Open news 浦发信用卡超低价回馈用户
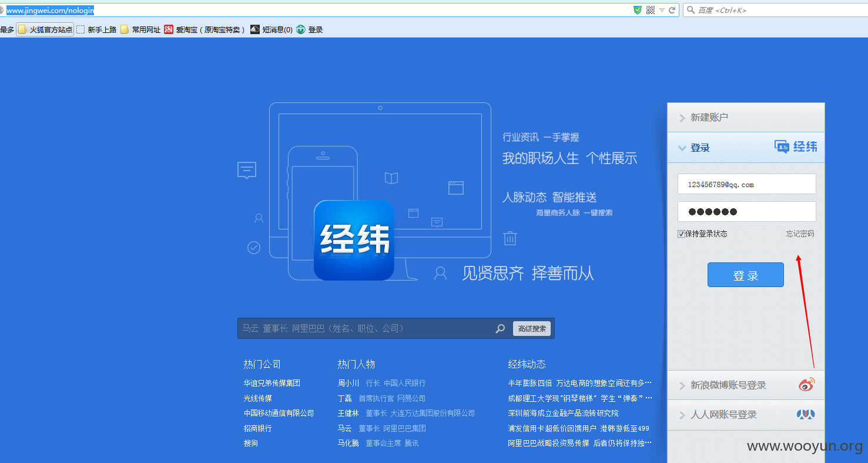This screenshot has width=868, height=463. [579, 428]
